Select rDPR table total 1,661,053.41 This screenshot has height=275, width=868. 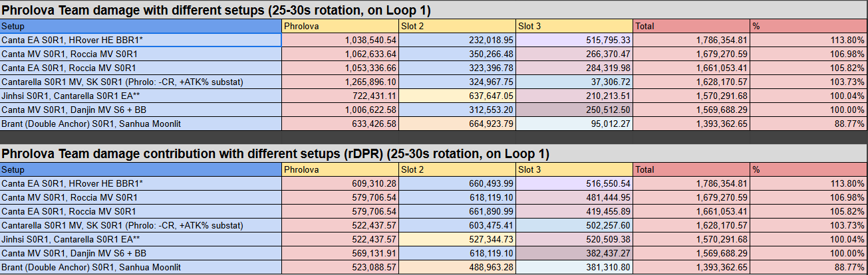point(692,212)
